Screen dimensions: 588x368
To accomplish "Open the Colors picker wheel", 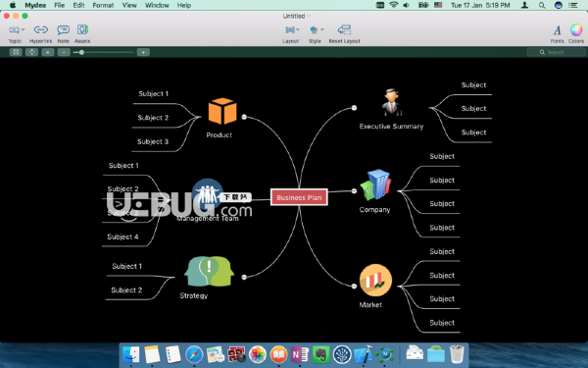I will point(576,29).
